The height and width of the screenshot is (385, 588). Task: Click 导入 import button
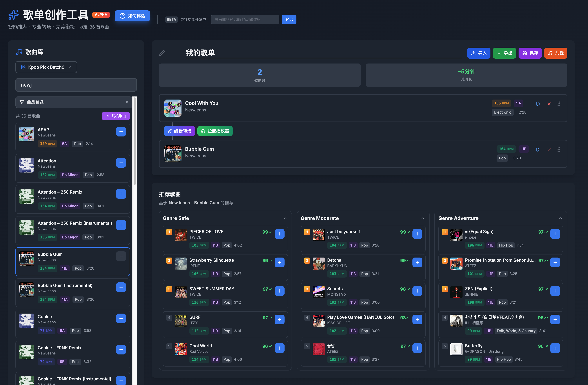pos(479,53)
